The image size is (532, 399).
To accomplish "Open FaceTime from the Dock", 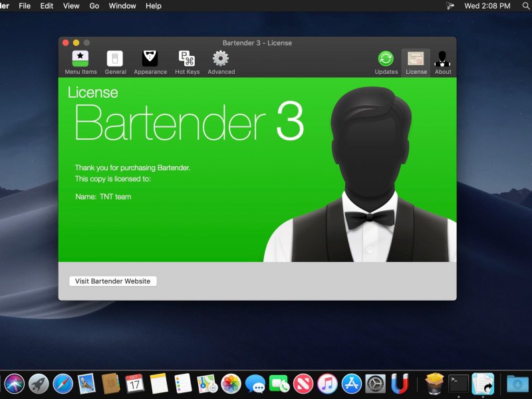I will 279,384.
